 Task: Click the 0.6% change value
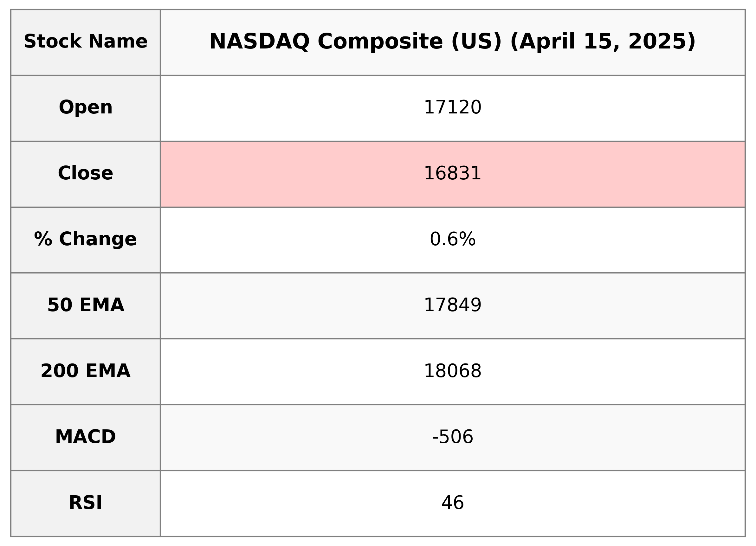pos(452,239)
